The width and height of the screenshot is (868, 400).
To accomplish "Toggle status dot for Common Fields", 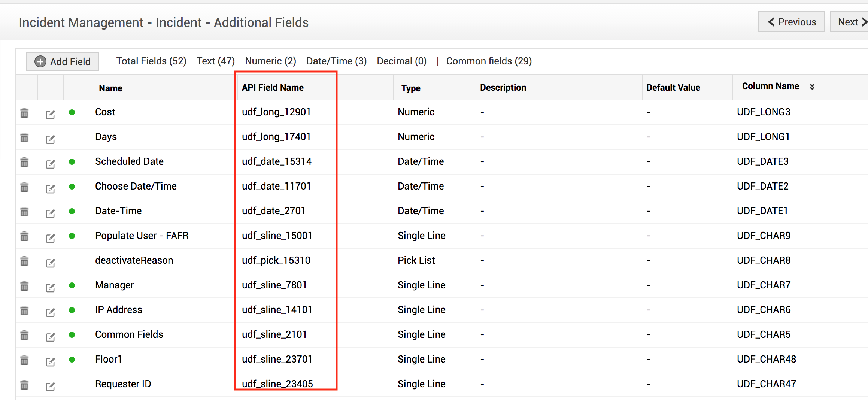I will pos(72,334).
